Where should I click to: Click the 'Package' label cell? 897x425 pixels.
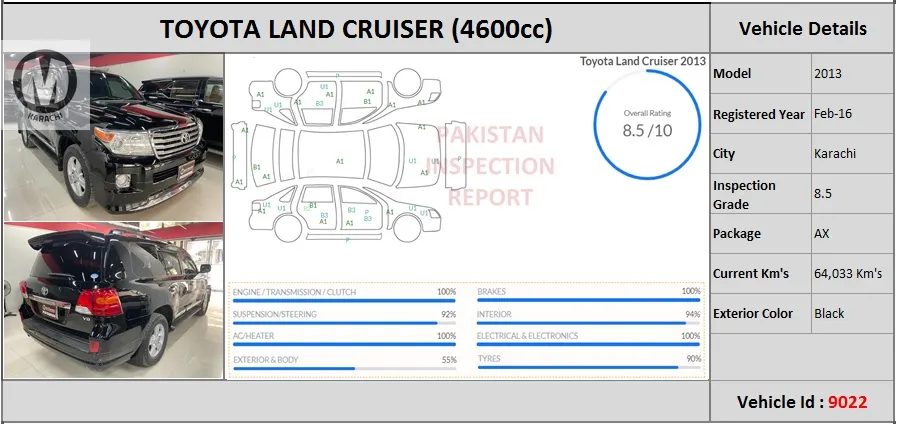[x=761, y=234]
